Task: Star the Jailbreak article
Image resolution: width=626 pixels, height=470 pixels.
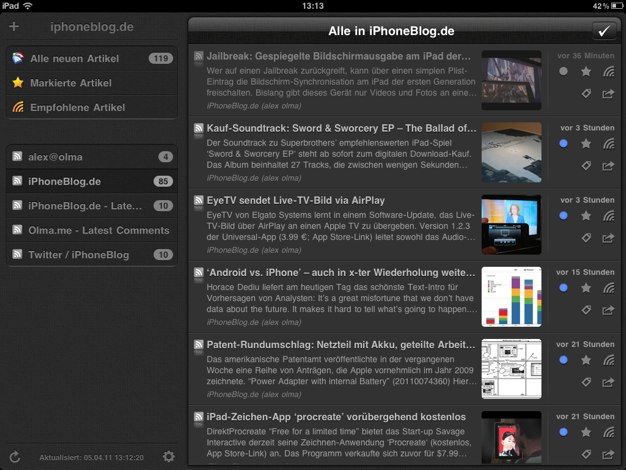Action: tap(586, 71)
